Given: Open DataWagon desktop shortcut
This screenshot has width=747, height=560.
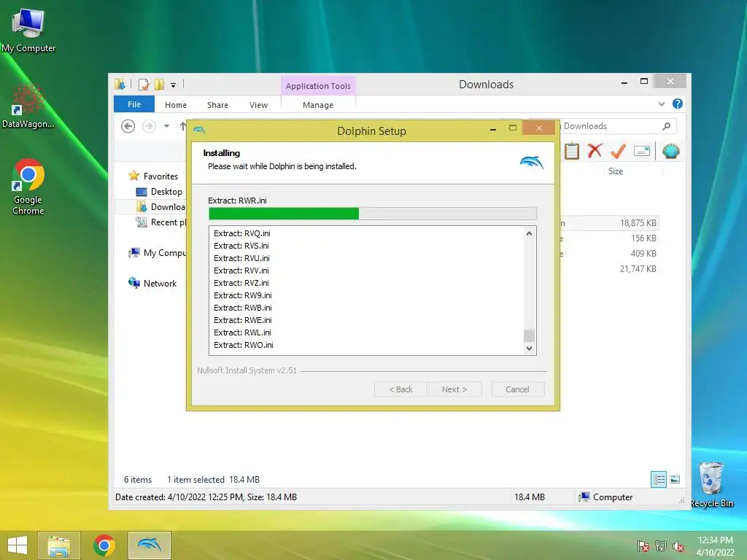Looking at the screenshot, I should pyautogui.click(x=28, y=106).
